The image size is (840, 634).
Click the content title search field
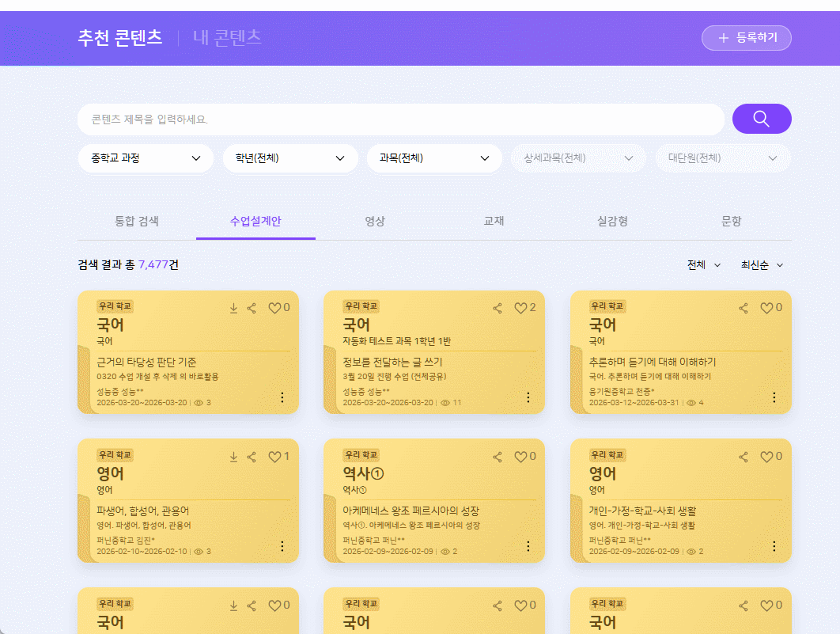[399, 120]
